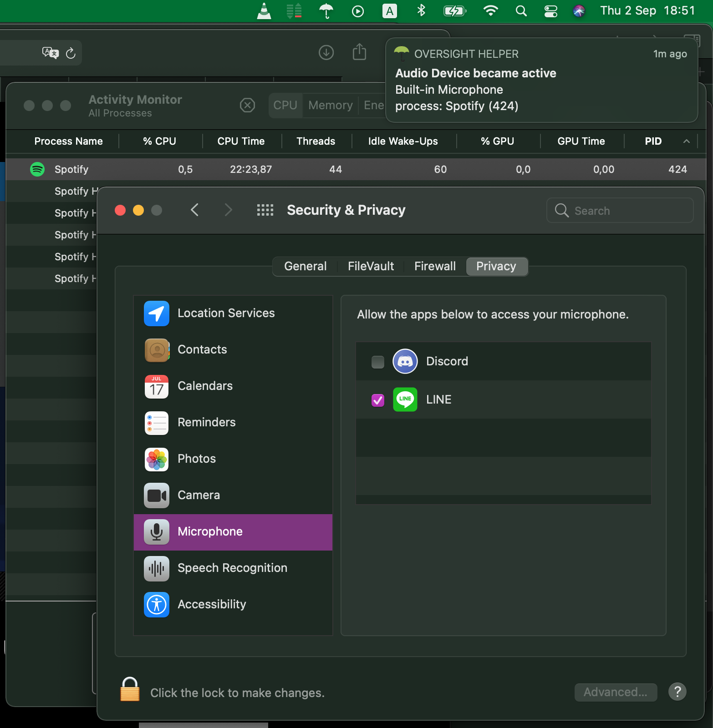This screenshot has height=728, width=713.
Task: Select Calendars in privacy list
Action: (233, 386)
